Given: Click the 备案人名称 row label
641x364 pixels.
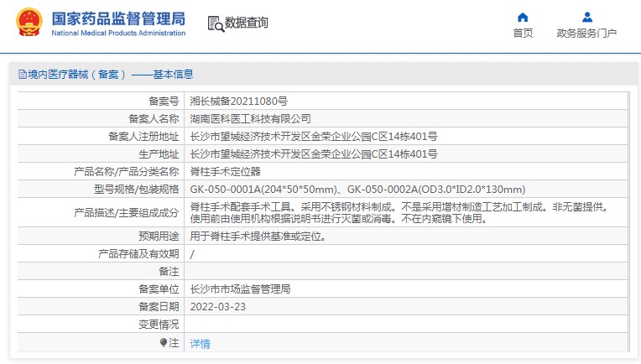Looking at the screenshot, I should [154, 118].
